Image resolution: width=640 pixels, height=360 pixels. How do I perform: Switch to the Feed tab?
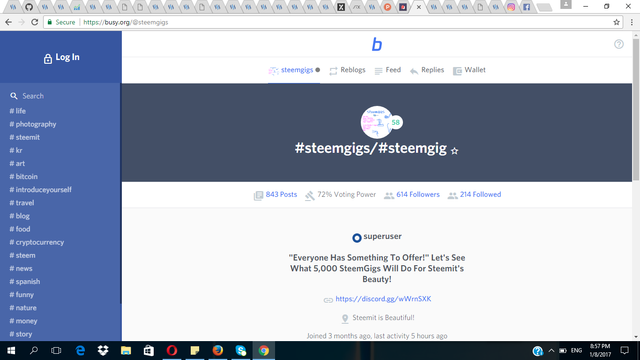(x=388, y=70)
